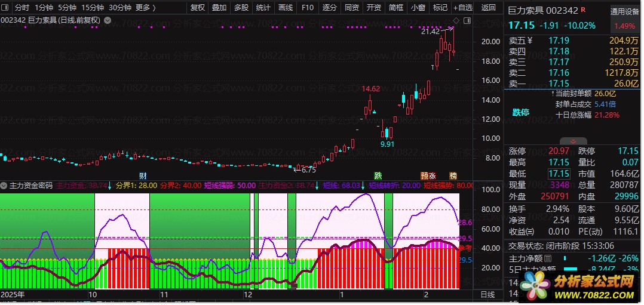Click the 短线: 68.03 indicator parameter

coord(341,186)
